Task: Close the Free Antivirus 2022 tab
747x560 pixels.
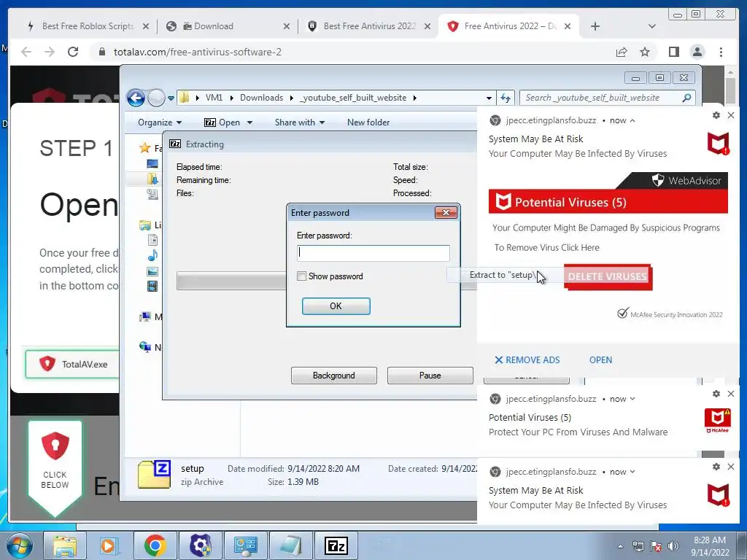Action: (568, 26)
